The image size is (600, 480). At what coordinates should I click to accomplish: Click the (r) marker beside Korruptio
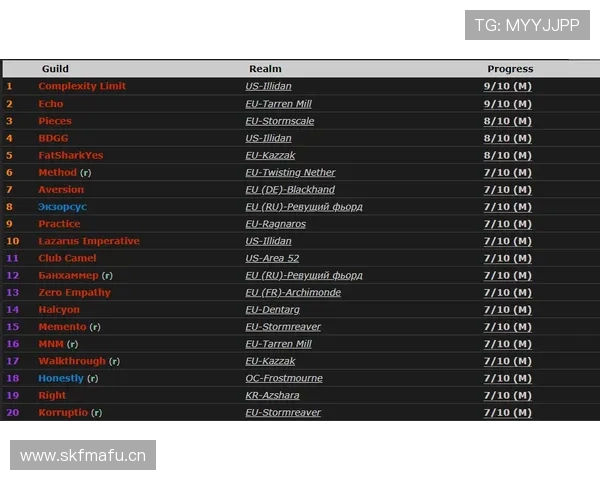[97, 413]
